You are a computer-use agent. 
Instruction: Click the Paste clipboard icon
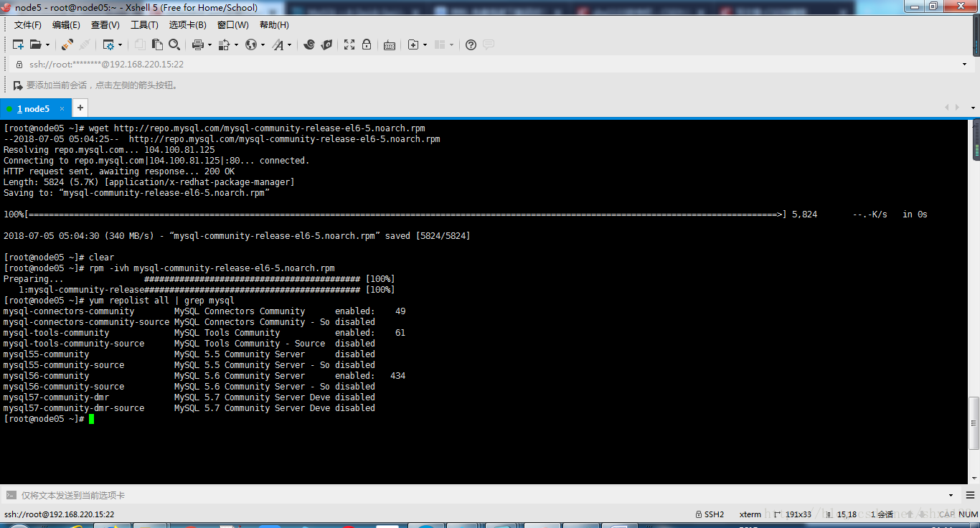click(x=157, y=44)
